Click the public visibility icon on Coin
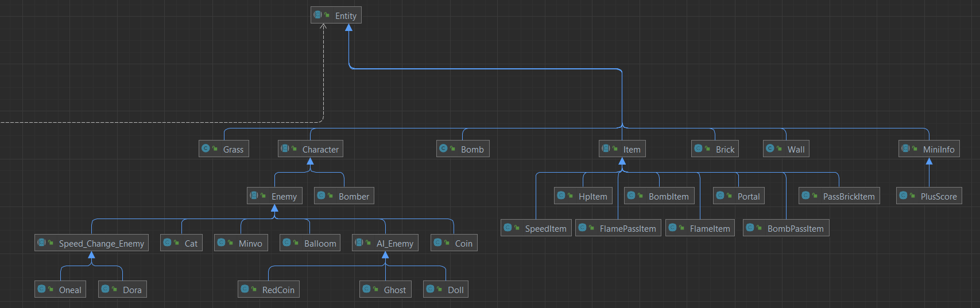 click(447, 243)
